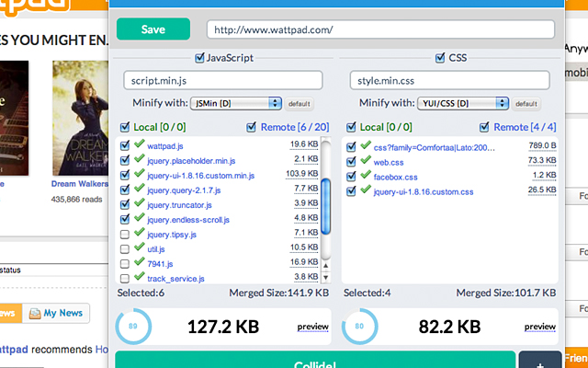The image size is (588, 368).
Task: Toggle the JavaScript section checkbox
Action: pyautogui.click(x=199, y=58)
